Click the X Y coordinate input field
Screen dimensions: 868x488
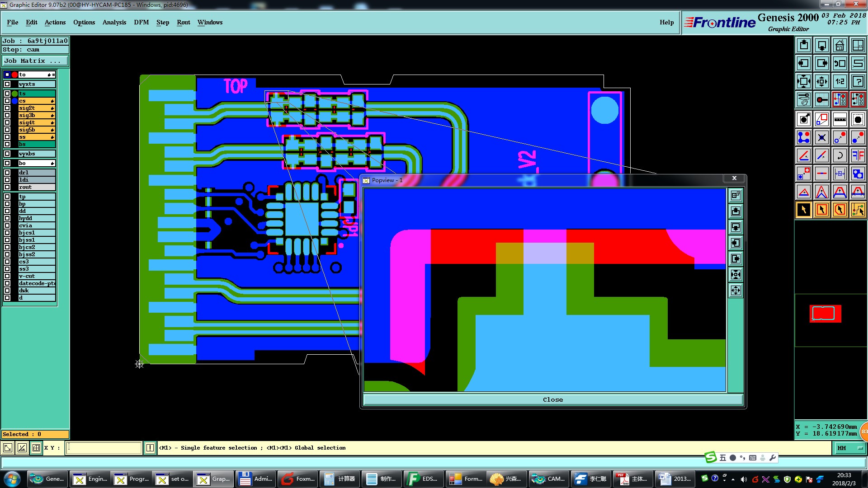coord(104,448)
